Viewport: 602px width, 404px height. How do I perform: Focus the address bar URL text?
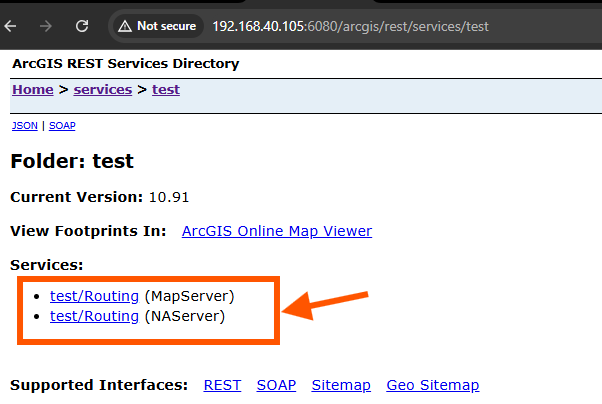pos(351,26)
